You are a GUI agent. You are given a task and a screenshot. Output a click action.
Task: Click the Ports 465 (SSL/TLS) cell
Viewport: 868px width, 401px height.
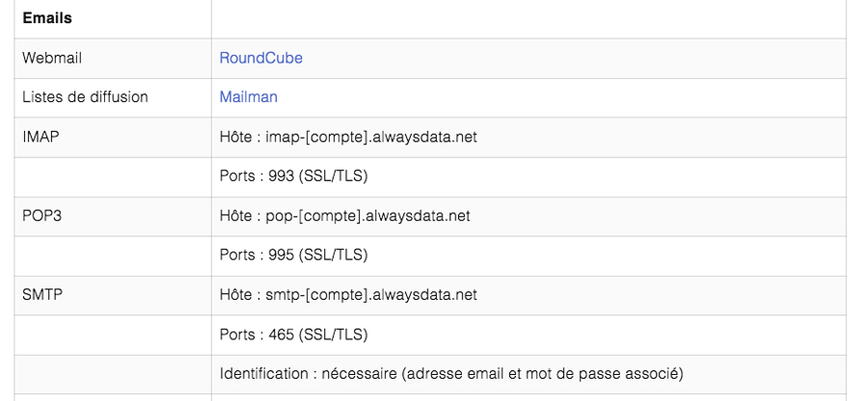pos(529,334)
